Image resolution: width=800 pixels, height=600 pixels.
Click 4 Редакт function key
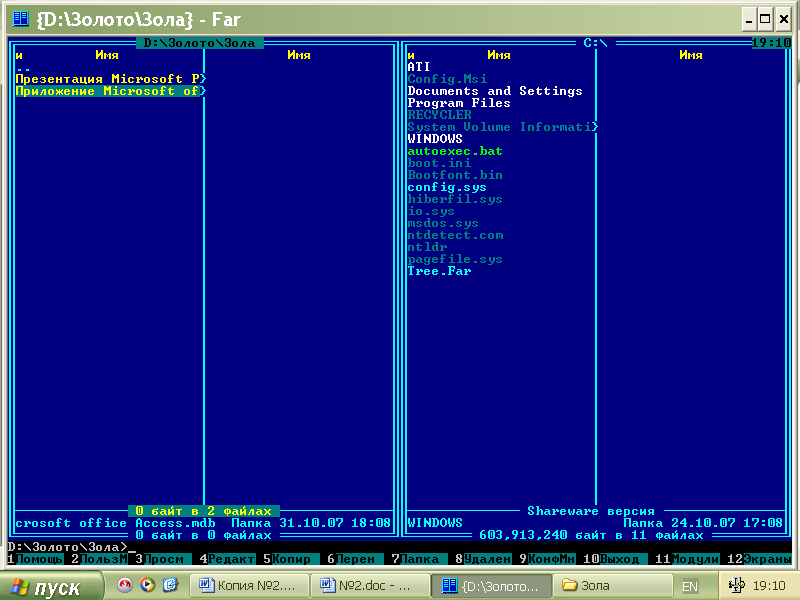(228, 559)
